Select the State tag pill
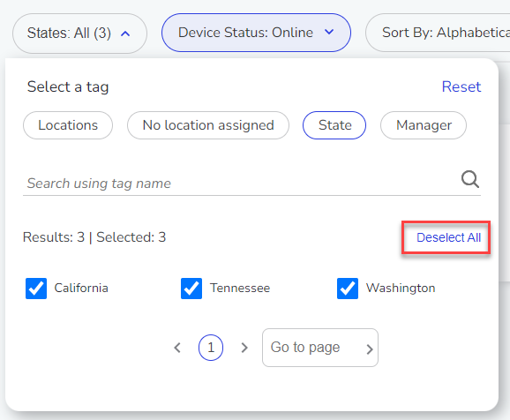The image size is (510, 420). coord(334,125)
